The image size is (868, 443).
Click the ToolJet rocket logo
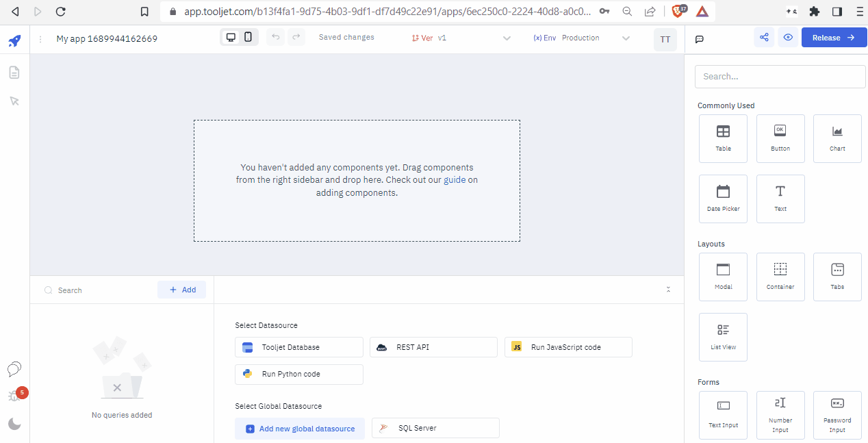click(14, 41)
